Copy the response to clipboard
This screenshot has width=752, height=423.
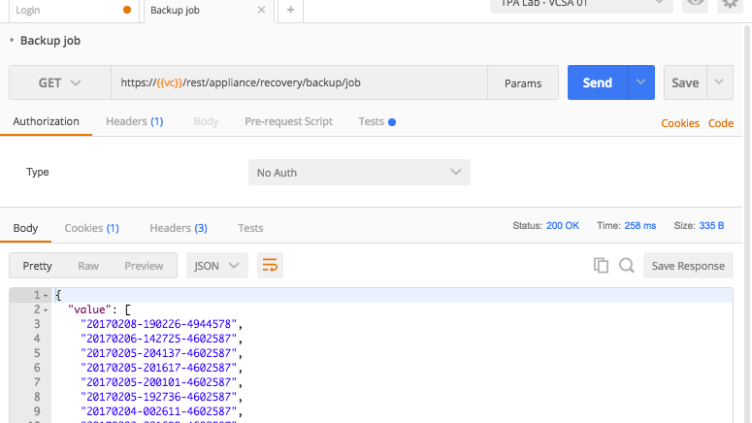[x=601, y=266]
